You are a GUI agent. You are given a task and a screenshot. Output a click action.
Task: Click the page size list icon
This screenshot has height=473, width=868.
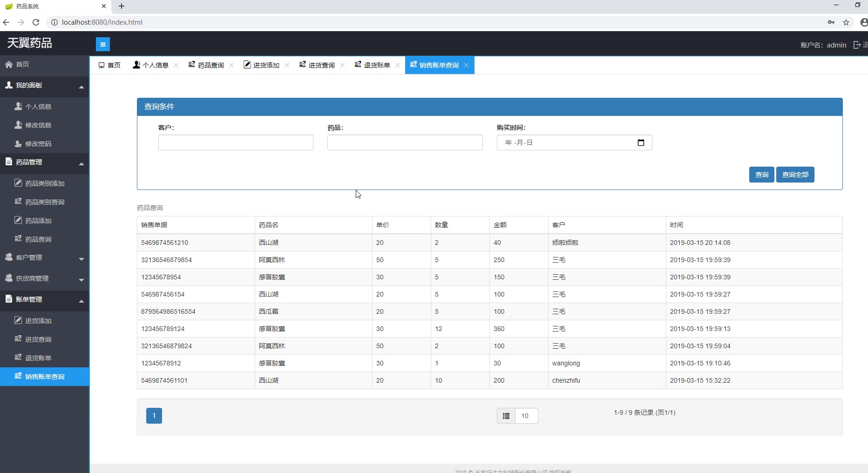pyautogui.click(x=506, y=416)
